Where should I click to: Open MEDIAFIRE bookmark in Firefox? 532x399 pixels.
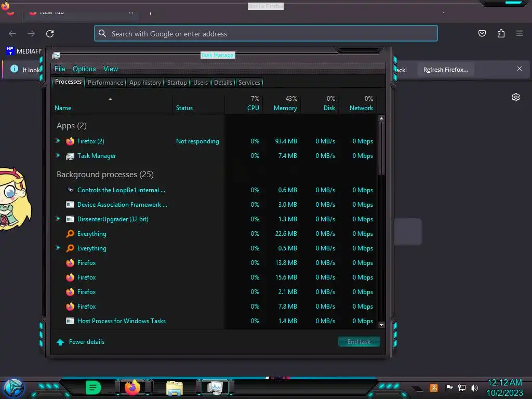click(24, 51)
